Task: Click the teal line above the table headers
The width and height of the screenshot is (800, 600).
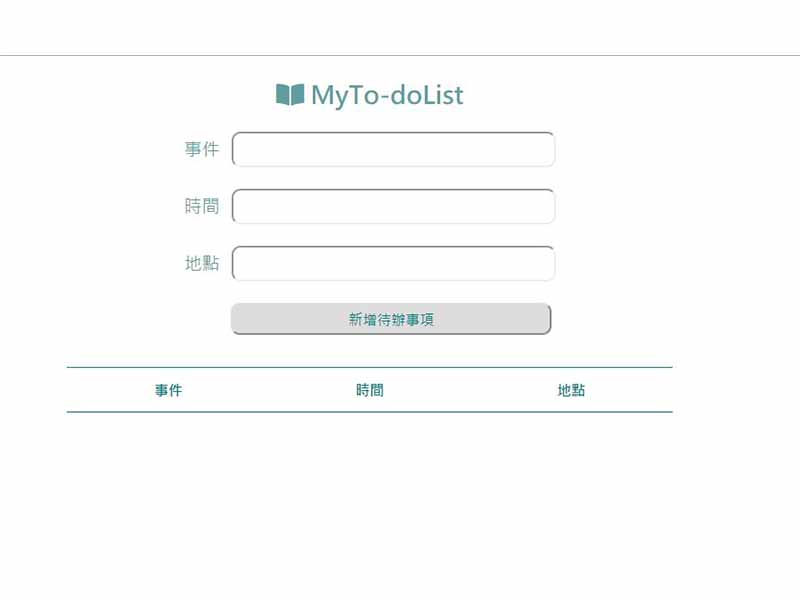Action: pyautogui.click(x=369, y=367)
